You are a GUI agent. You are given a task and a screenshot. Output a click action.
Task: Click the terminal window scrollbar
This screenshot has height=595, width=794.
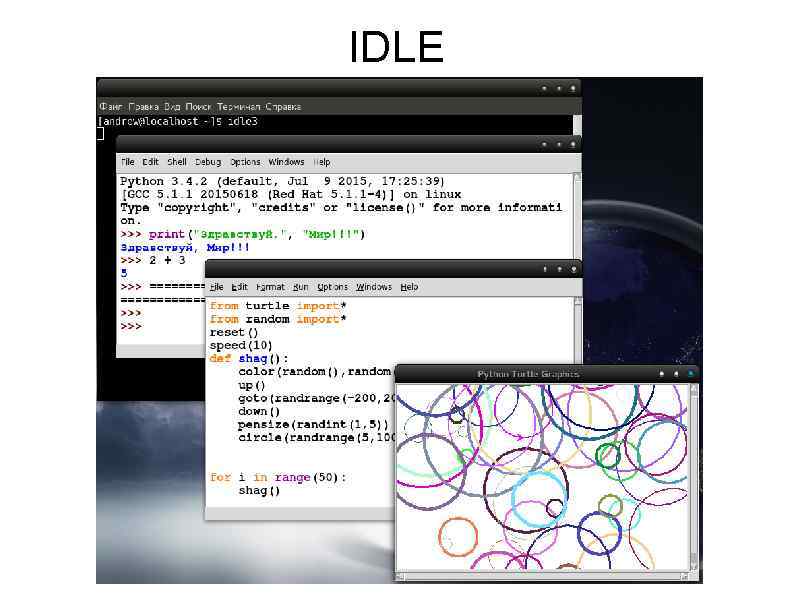tap(577, 125)
